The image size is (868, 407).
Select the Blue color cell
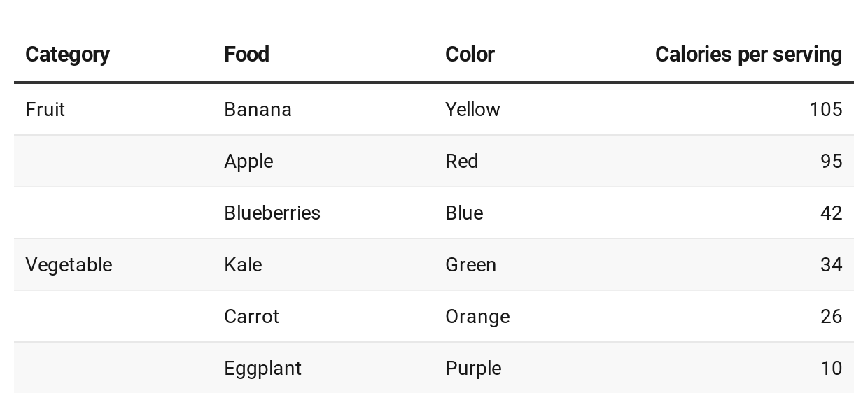464,213
